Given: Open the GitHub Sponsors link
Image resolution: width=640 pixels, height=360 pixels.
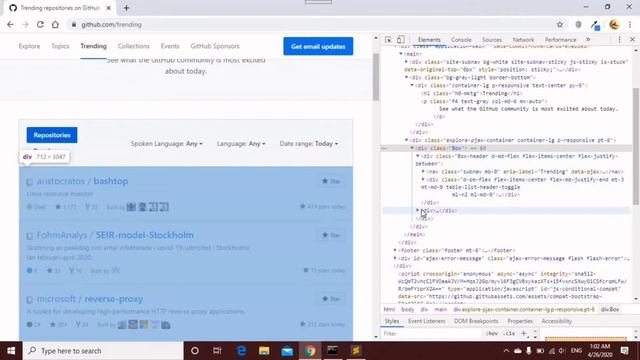Looking at the screenshot, I should pyautogui.click(x=215, y=46).
